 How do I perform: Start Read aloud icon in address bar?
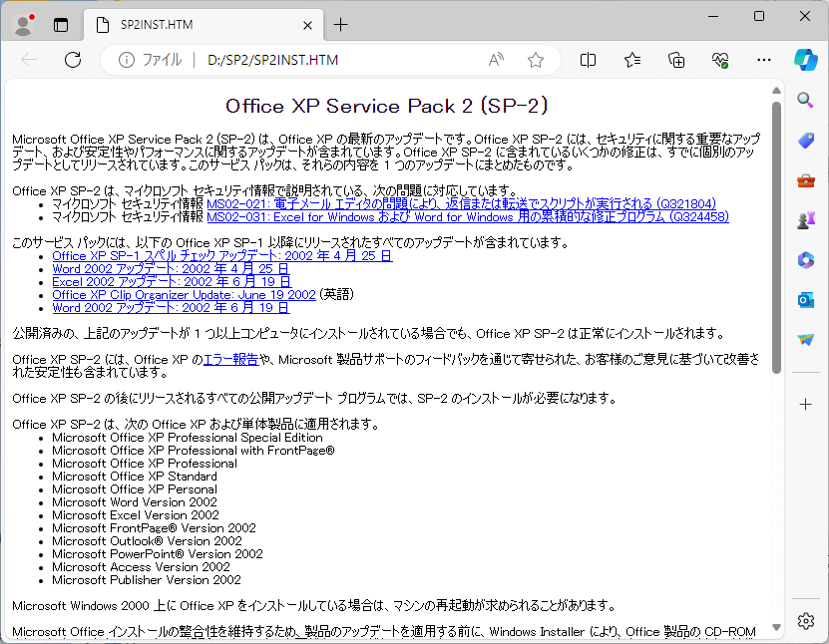[x=496, y=60]
